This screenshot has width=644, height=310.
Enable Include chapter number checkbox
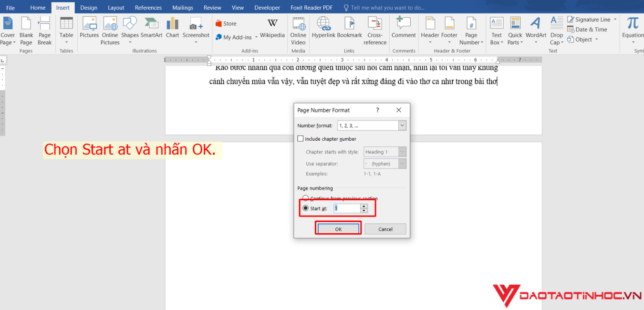(x=300, y=139)
